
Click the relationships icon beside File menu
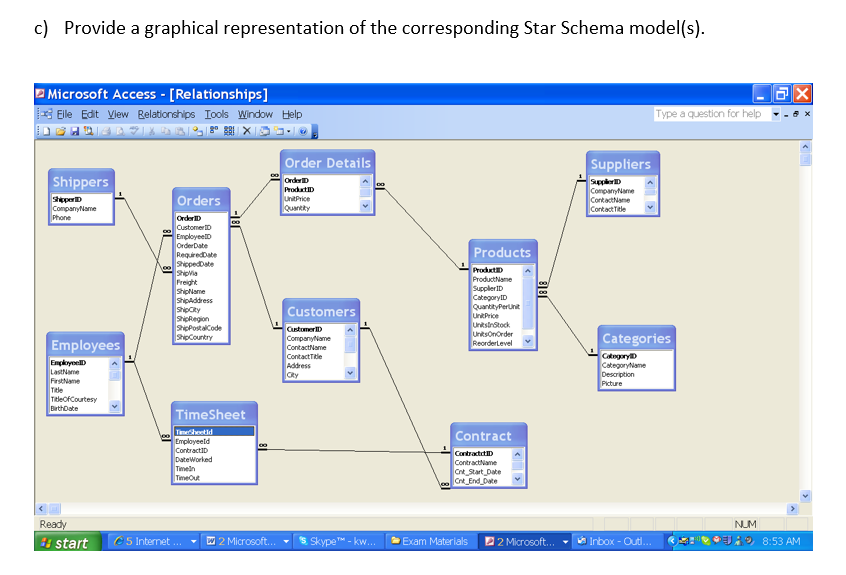[46, 114]
